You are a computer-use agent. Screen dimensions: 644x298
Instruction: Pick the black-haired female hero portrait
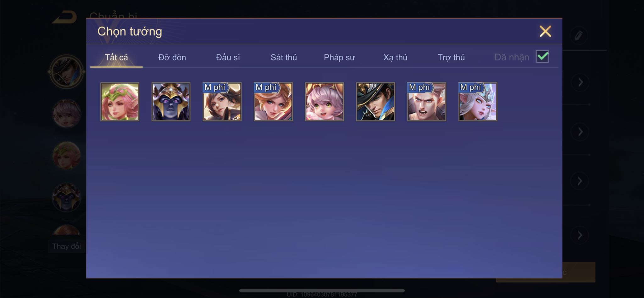222,102
